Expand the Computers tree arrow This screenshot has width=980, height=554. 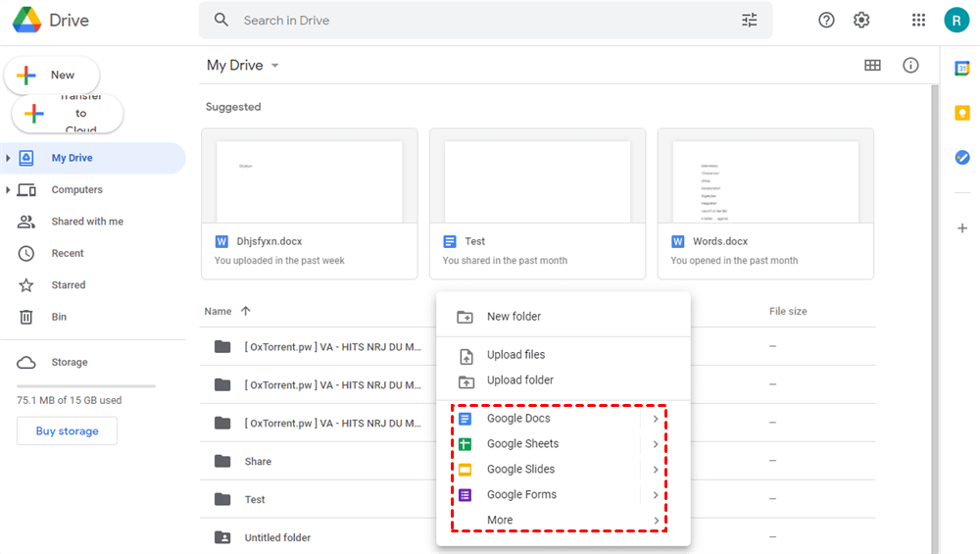[8, 190]
